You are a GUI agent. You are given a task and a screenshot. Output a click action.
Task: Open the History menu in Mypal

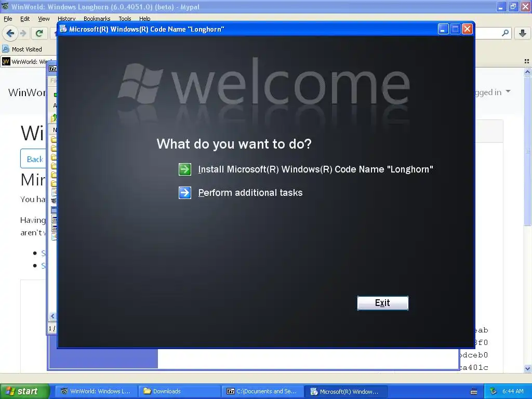(66, 19)
